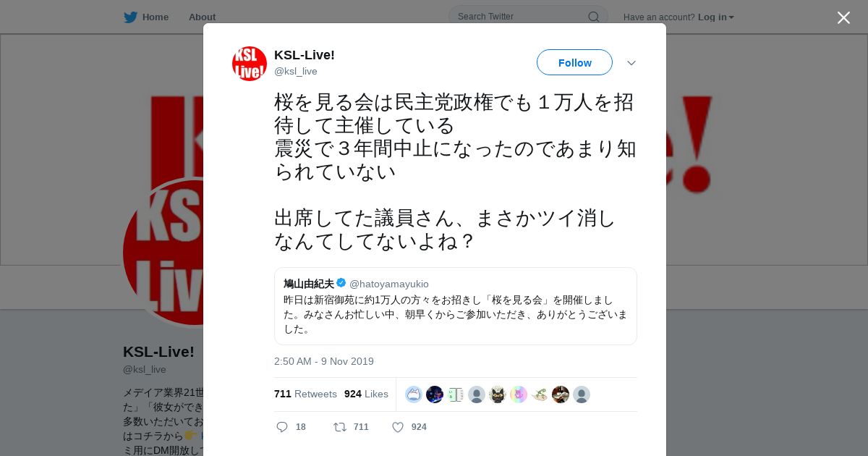Open the first liker's blue avatar
Viewport: 868px width, 456px height.
414,394
